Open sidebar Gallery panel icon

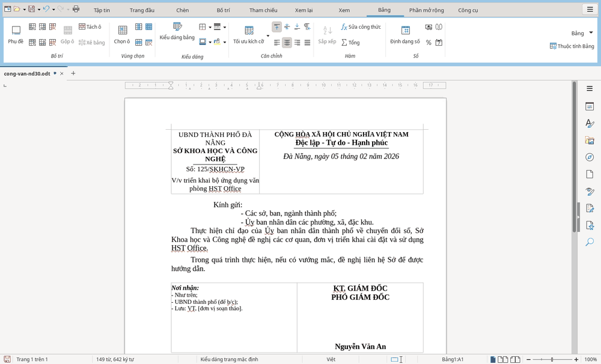[590, 140]
